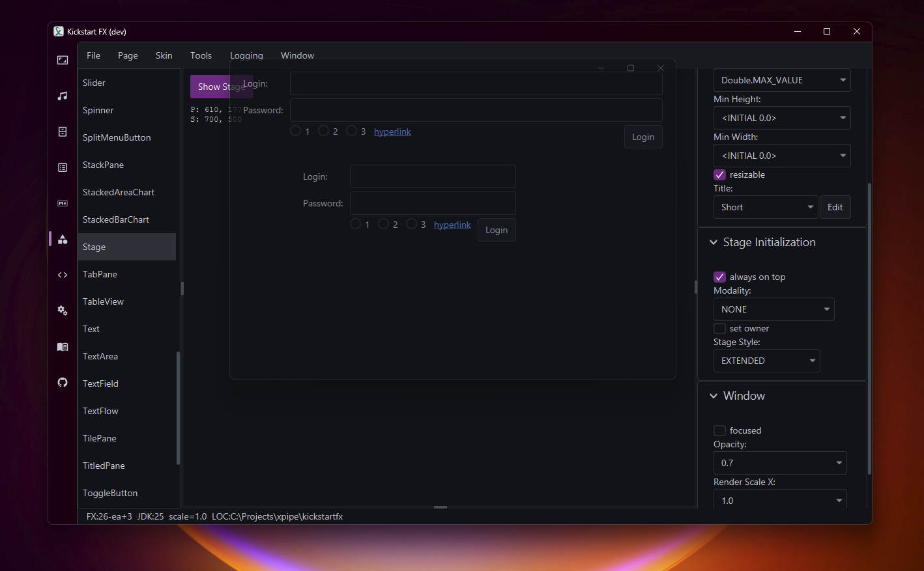The height and width of the screenshot is (571, 924).
Task: Click the Show Stage button
Action: pyautogui.click(x=210, y=87)
